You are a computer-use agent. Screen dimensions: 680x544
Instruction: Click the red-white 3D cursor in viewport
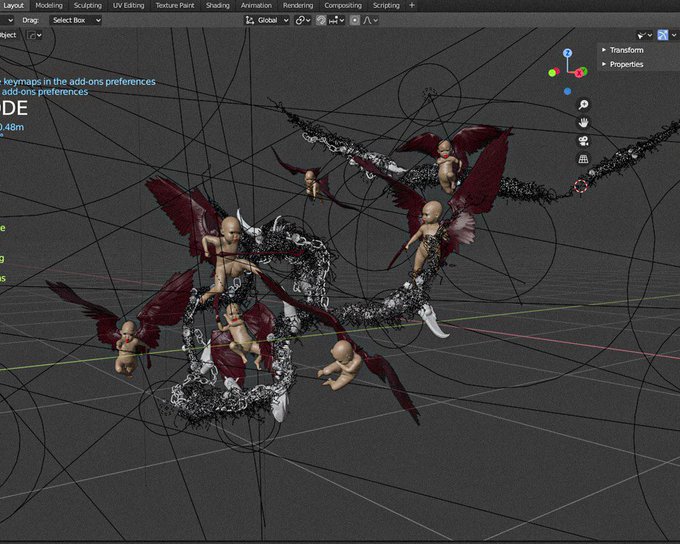click(x=581, y=186)
